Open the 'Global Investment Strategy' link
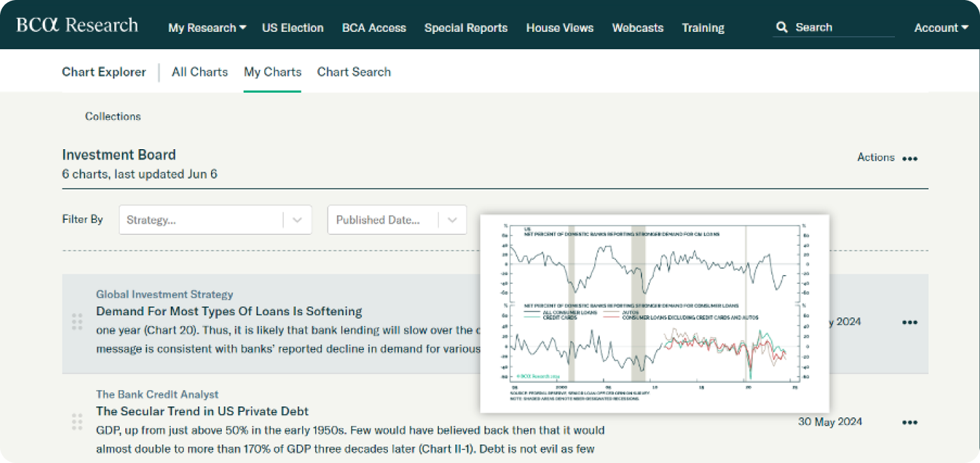 165,294
